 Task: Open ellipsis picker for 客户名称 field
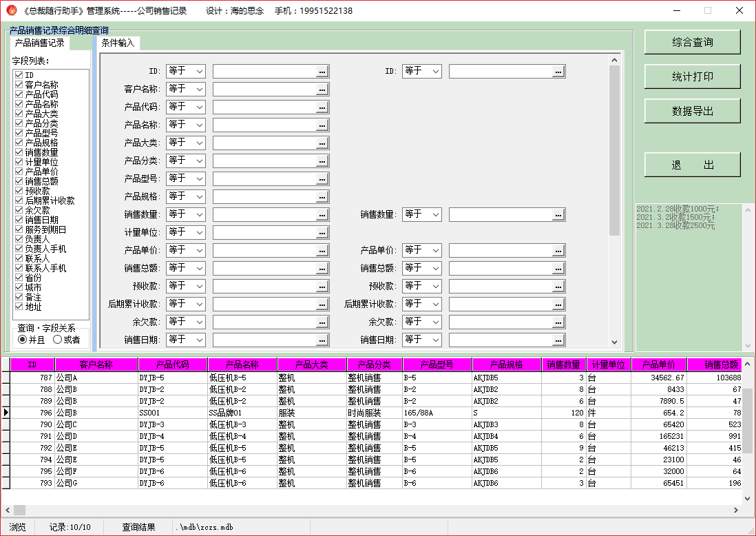click(322, 90)
